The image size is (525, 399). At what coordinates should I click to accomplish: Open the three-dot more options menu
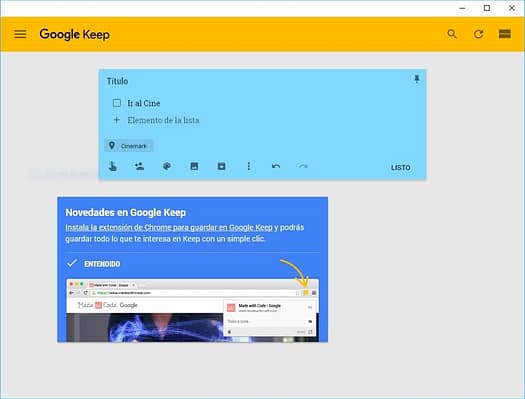pyautogui.click(x=248, y=166)
